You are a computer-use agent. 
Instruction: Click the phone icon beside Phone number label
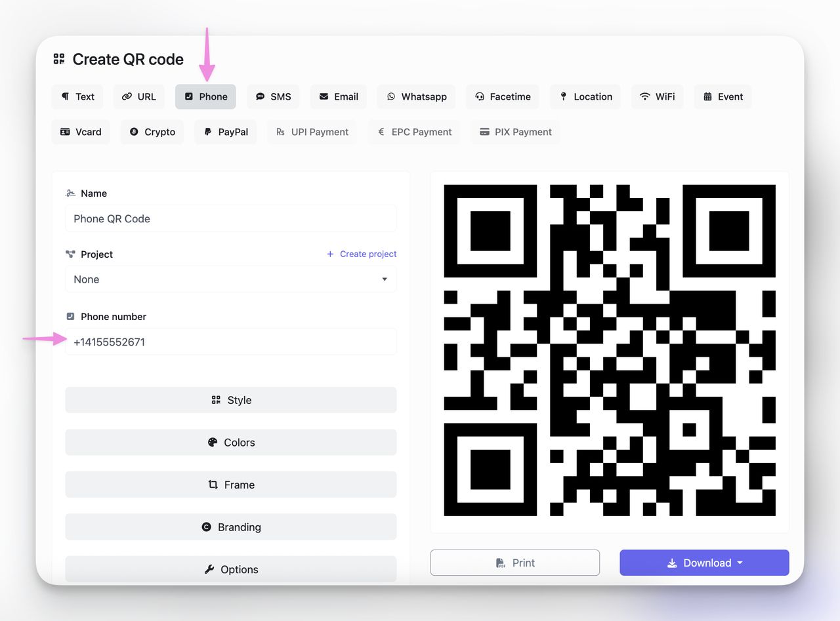pyautogui.click(x=70, y=317)
